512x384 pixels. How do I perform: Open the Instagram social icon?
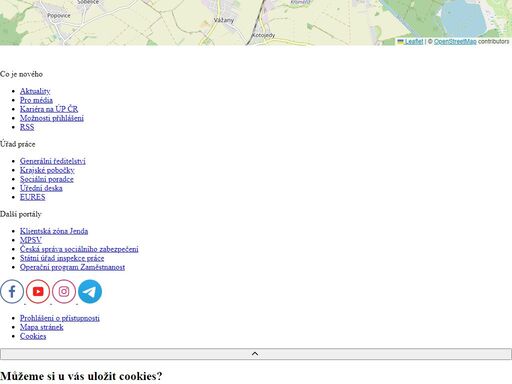[64, 292]
